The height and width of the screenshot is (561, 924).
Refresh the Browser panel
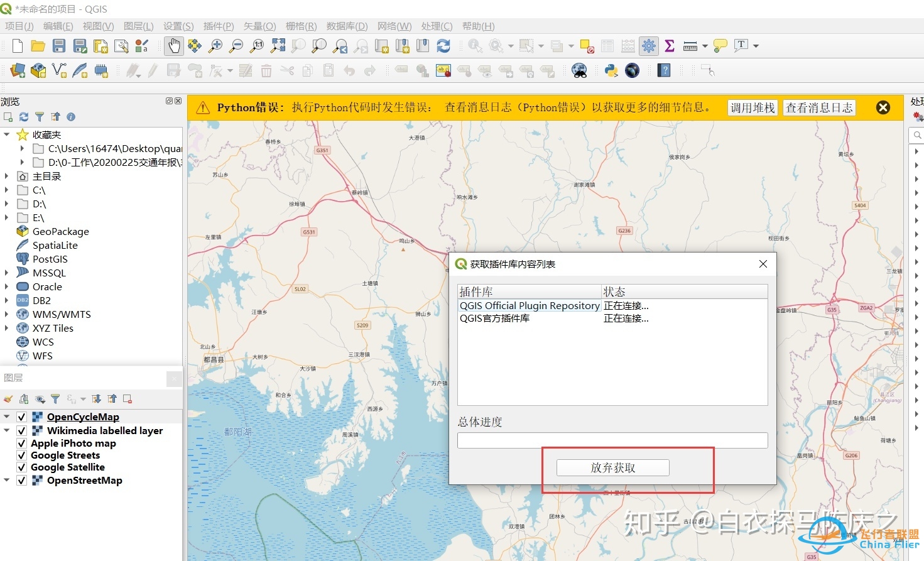(24, 117)
